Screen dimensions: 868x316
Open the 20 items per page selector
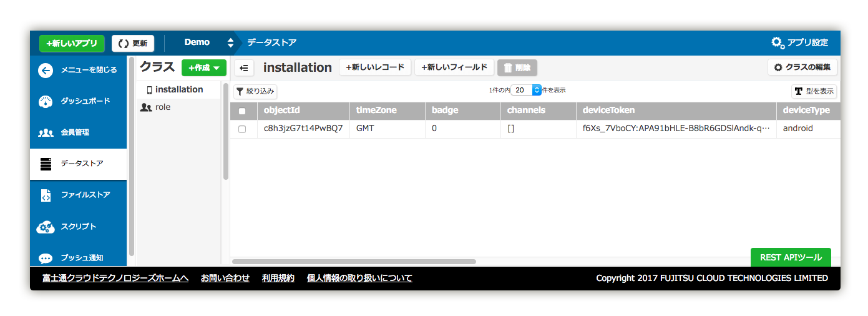tap(527, 90)
